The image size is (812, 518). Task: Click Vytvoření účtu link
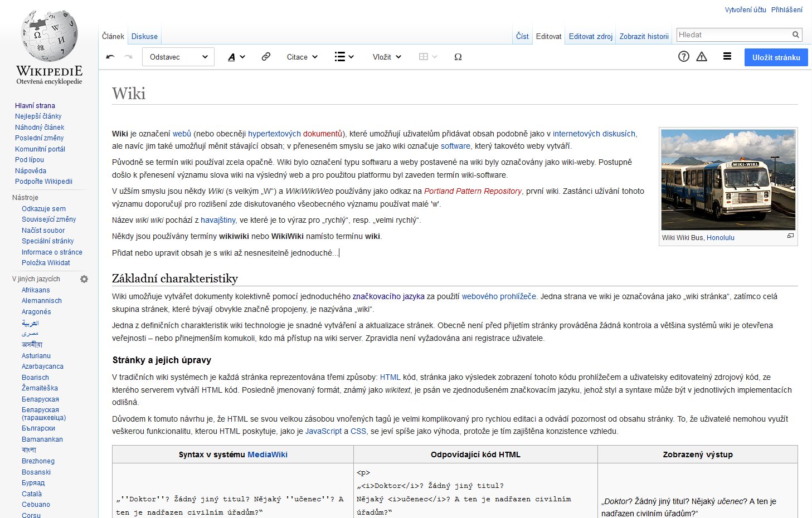click(x=746, y=9)
